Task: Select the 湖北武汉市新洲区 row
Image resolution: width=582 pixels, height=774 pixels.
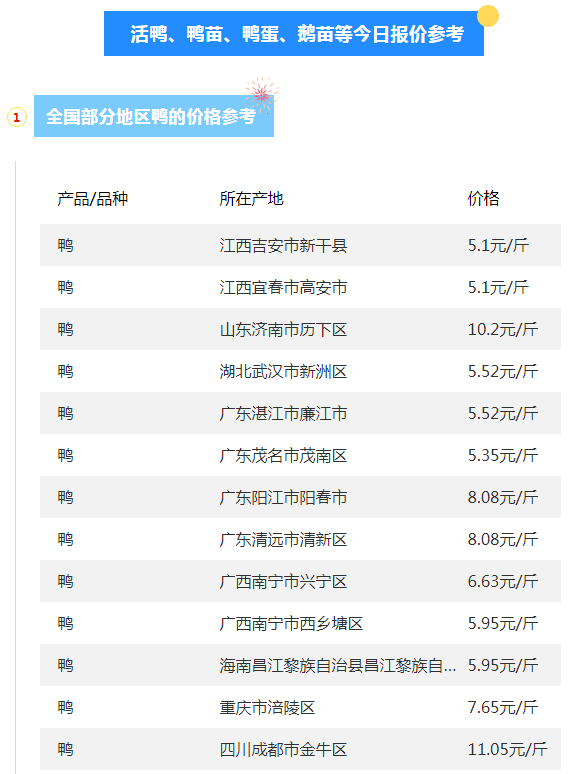Action: (300, 371)
